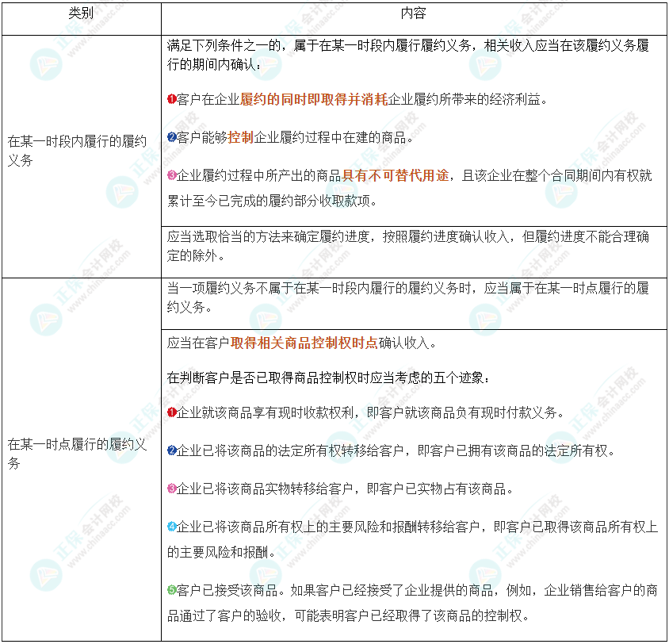Image resolution: width=669 pixels, height=644 pixels.
Task: Click light-blue bullet ④ before 主要风险和报酬 item
Action: [171, 527]
